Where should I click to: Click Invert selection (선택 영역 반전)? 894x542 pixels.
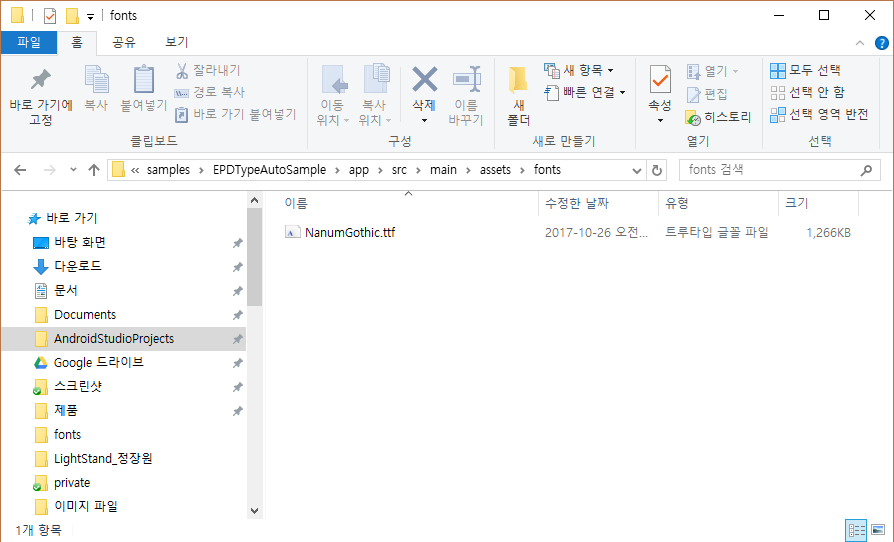[x=819, y=115]
